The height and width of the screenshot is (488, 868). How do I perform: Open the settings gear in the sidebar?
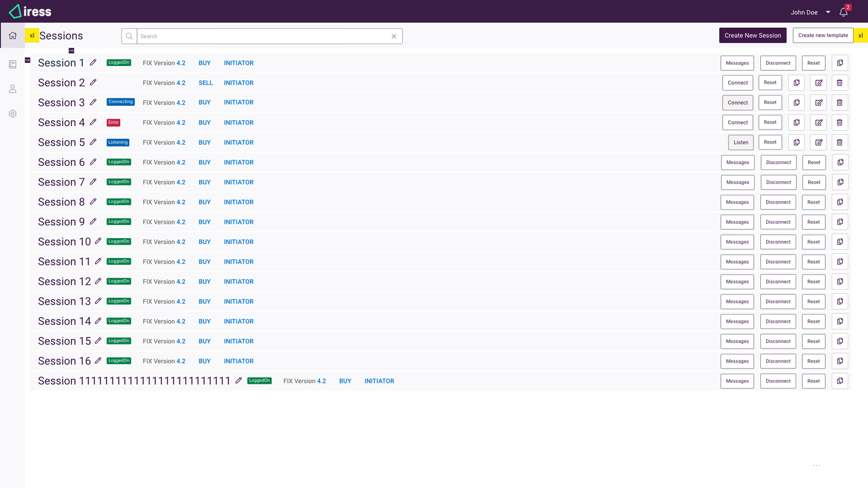[13, 114]
